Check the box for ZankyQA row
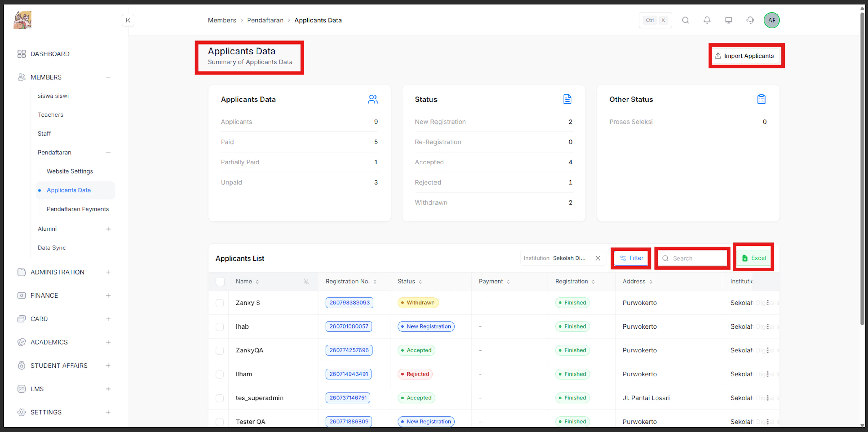This screenshot has width=868, height=432. 220,350
